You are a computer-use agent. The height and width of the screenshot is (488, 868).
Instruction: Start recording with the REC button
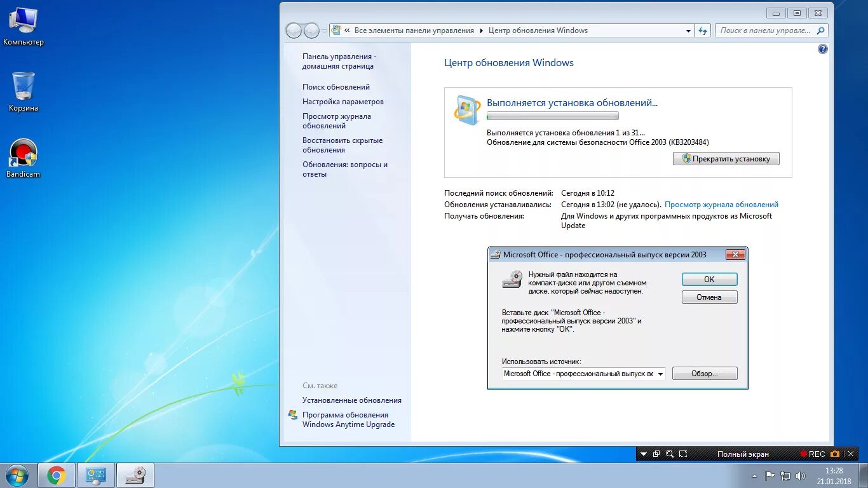pyautogui.click(x=813, y=454)
